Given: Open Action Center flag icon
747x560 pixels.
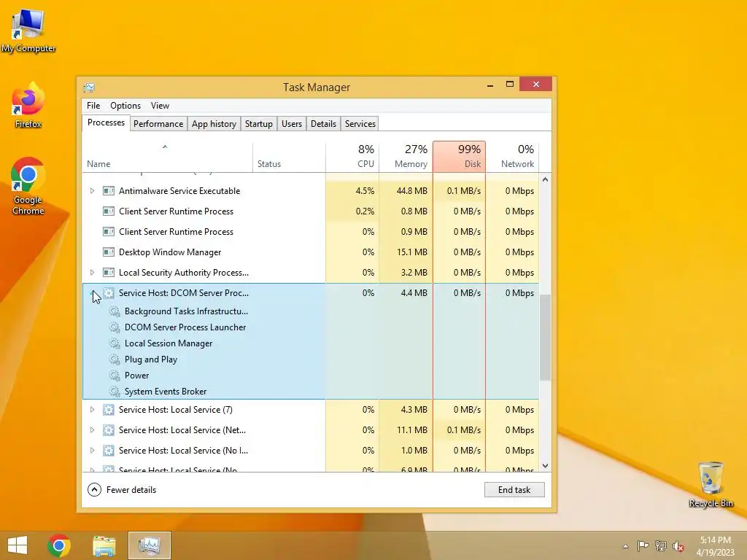Looking at the screenshot, I should click(x=643, y=546).
